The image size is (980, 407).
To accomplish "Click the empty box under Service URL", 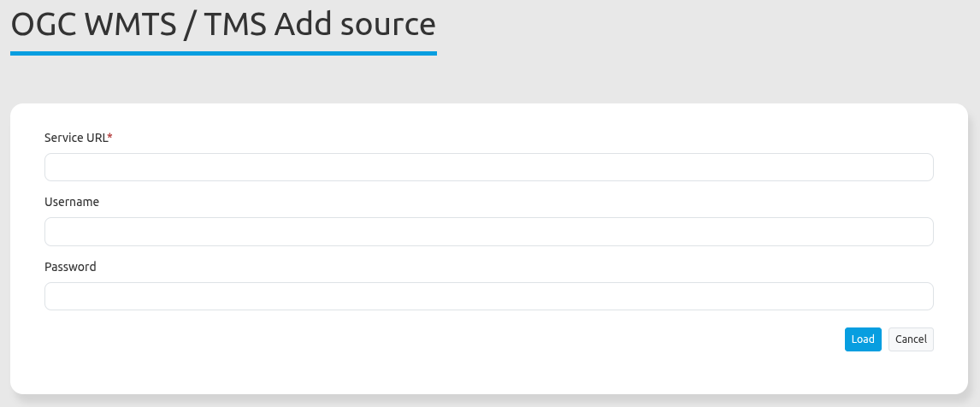I will click(488, 168).
